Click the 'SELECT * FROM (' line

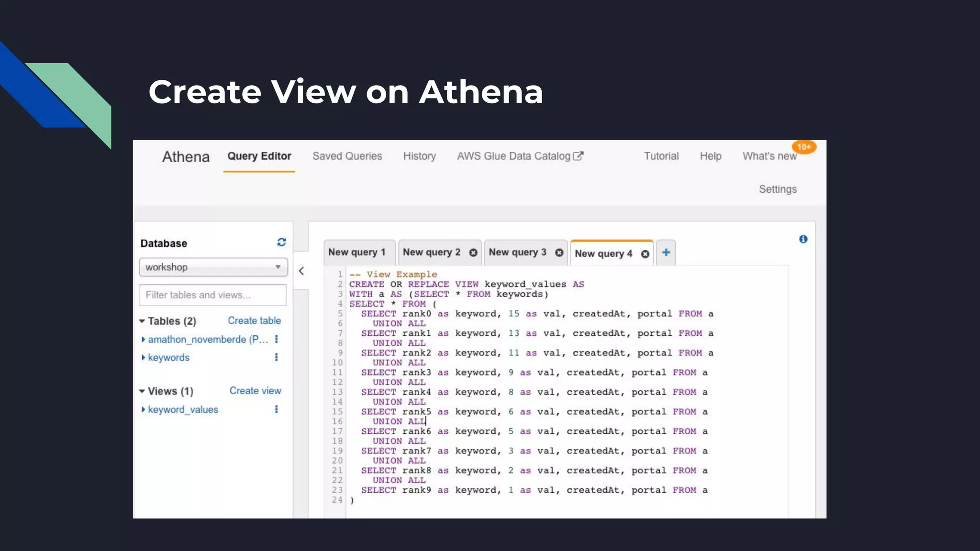pyautogui.click(x=393, y=304)
